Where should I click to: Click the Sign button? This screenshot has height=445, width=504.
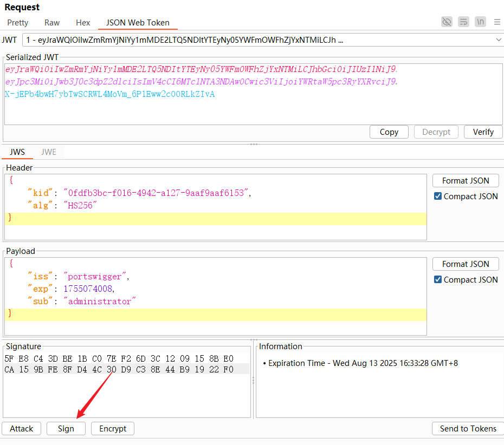66,429
